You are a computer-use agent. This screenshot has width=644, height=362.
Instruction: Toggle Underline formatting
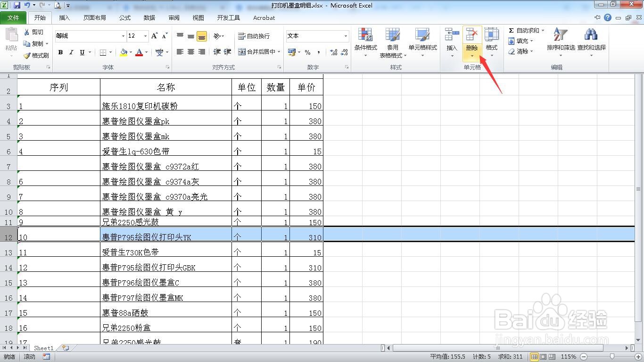tap(82, 52)
